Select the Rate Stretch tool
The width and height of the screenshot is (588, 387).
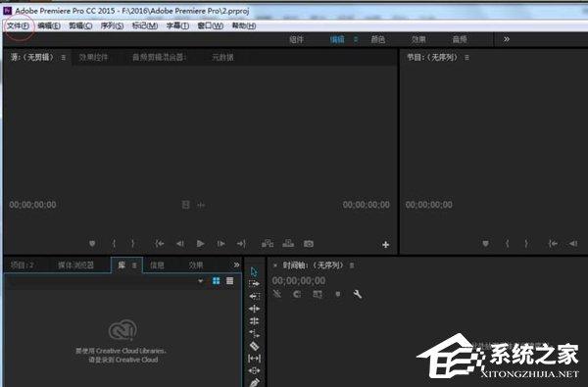[254, 333]
